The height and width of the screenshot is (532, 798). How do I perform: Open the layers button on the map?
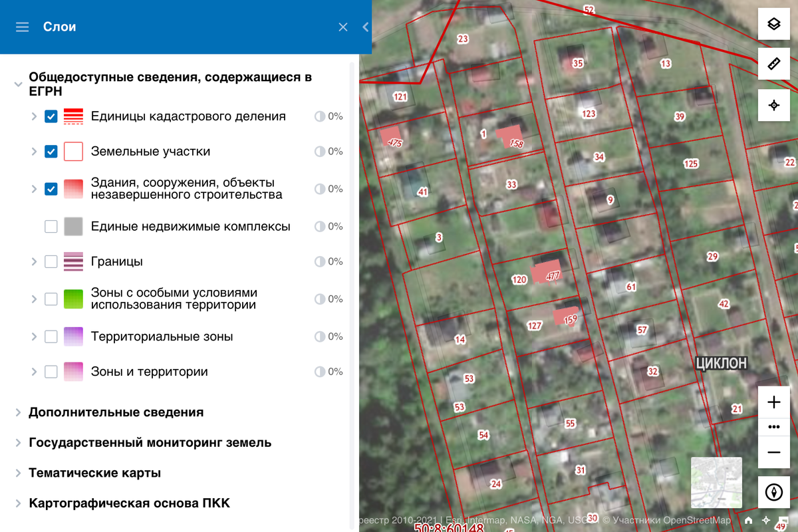(x=773, y=25)
